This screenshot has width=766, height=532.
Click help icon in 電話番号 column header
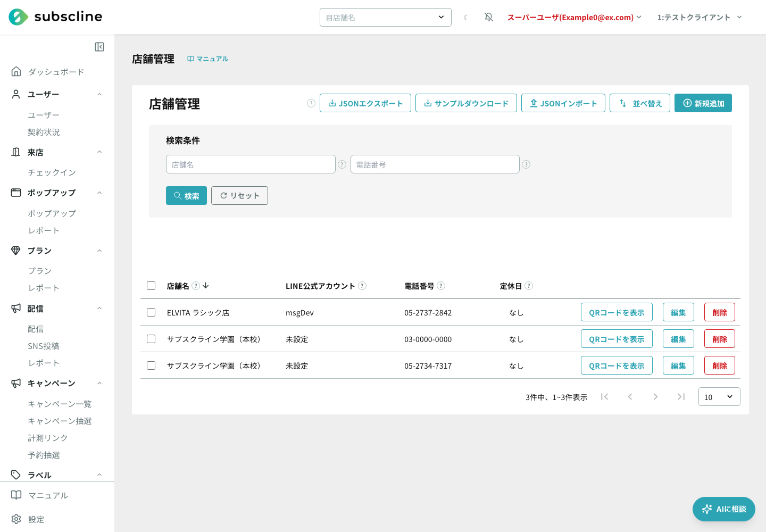pyautogui.click(x=441, y=286)
